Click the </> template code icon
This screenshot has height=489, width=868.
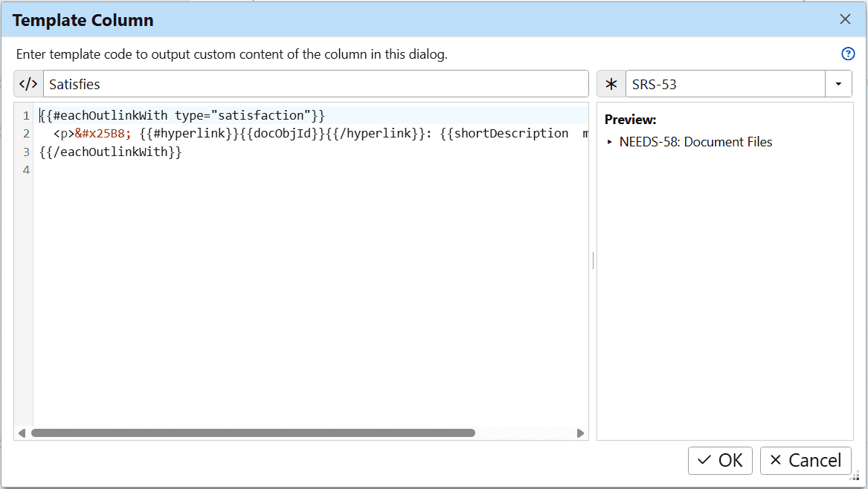(x=28, y=83)
